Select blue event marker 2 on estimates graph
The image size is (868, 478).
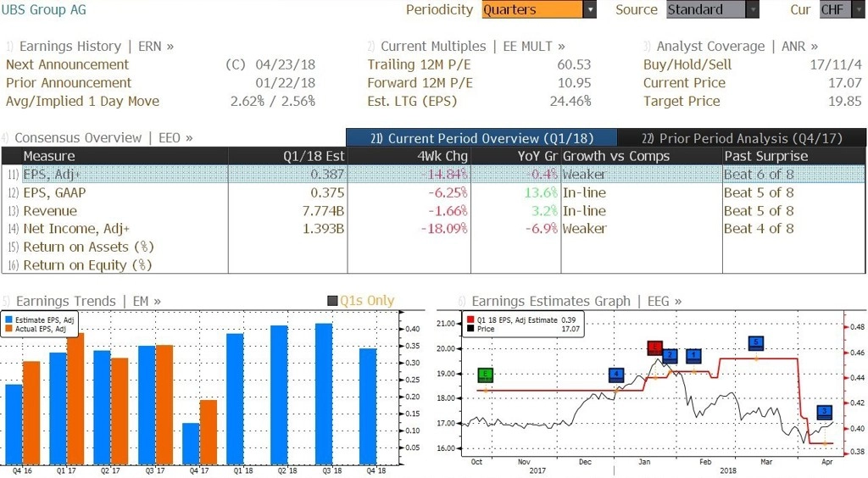click(x=670, y=355)
